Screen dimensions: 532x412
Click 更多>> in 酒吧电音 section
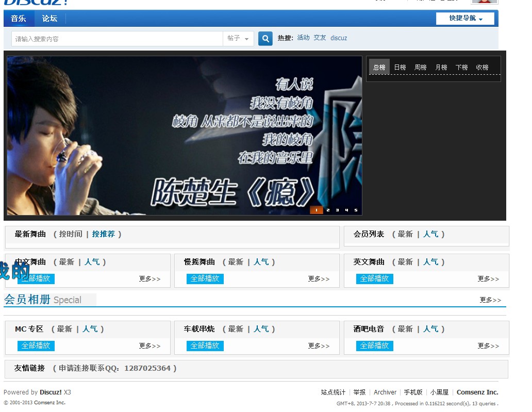click(x=488, y=345)
